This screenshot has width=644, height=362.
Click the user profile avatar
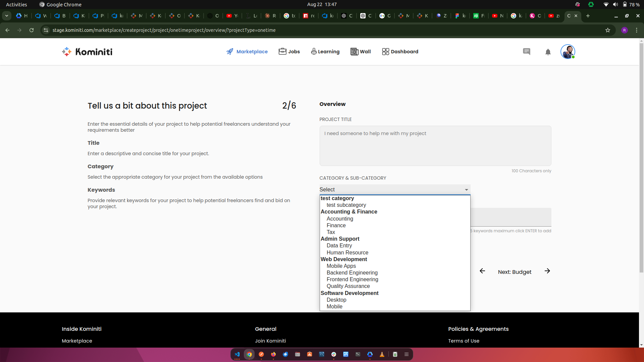coord(568,52)
